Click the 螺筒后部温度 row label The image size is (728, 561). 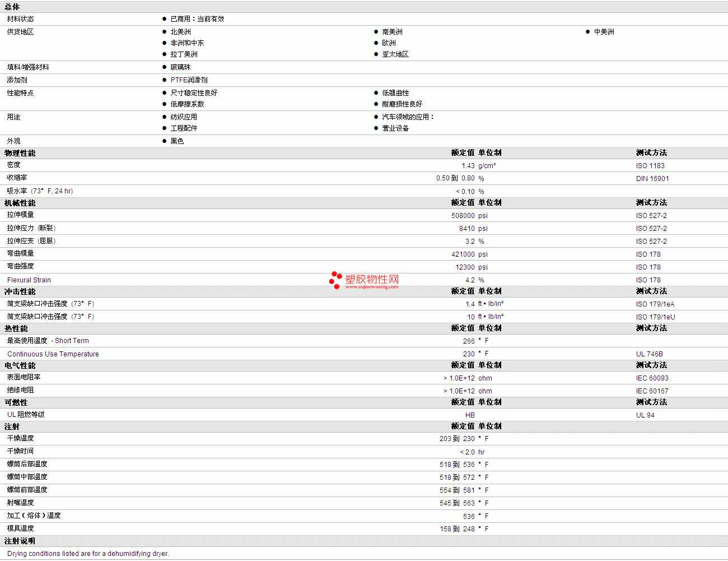[27, 464]
